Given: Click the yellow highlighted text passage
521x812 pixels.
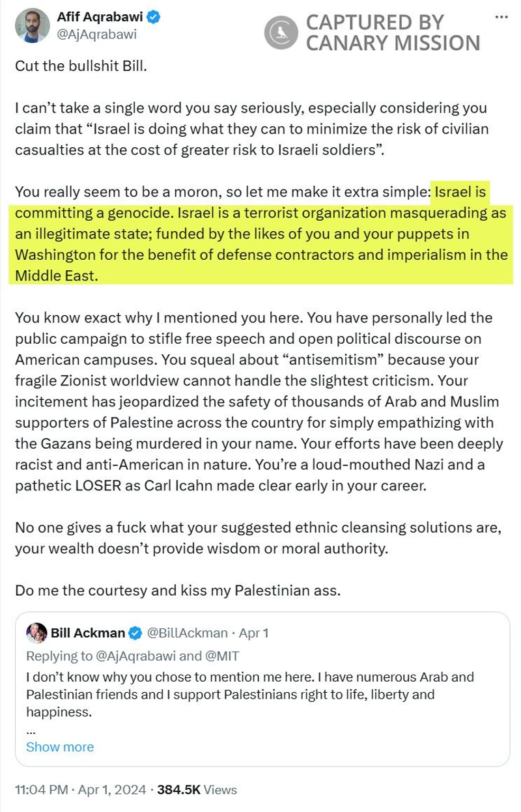Looking at the screenshot, I should pyautogui.click(x=260, y=234).
